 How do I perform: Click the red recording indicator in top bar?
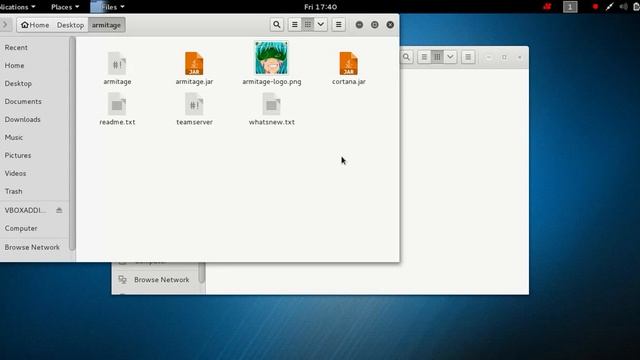pos(595,7)
